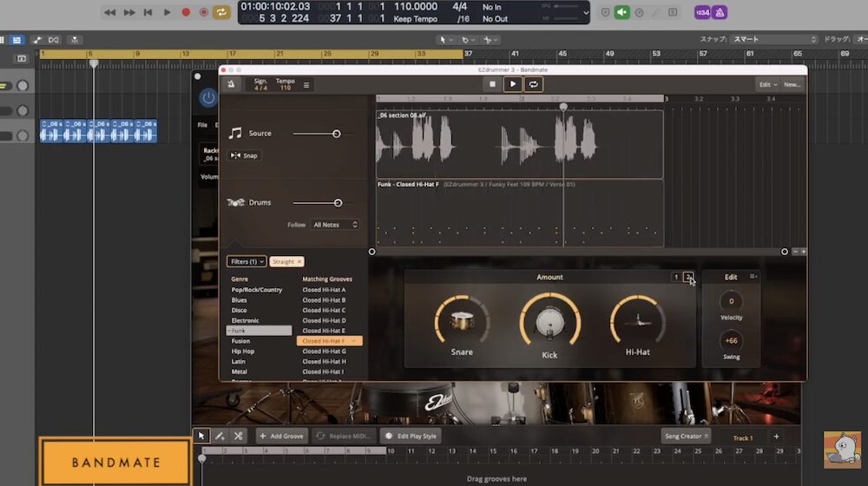
Task: Open the Japanese snap mode dropdown
Action: click(x=773, y=39)
